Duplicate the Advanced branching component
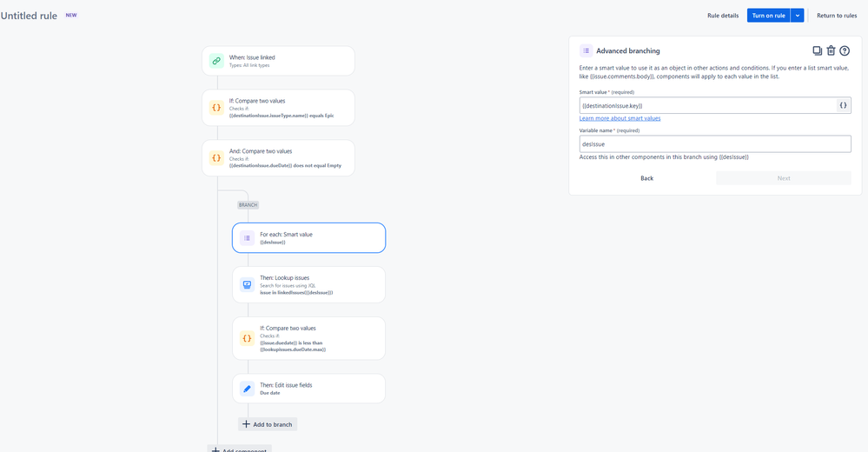 817,50
